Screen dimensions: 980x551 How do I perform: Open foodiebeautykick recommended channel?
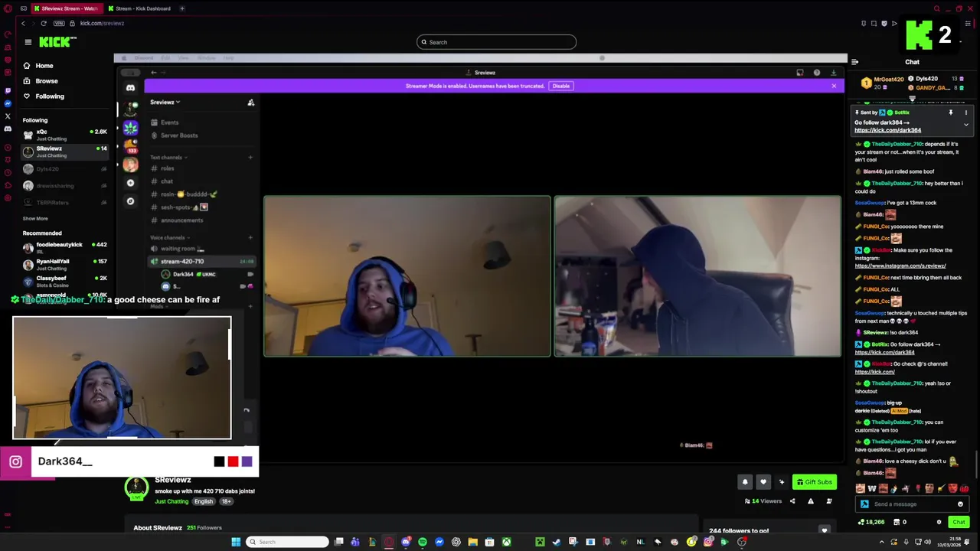point(64,248)
